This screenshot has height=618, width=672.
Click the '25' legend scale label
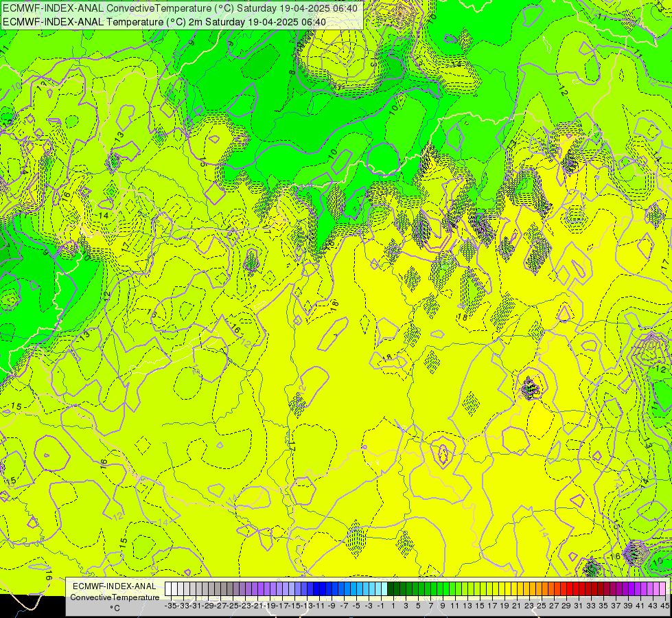coord(541,606)
